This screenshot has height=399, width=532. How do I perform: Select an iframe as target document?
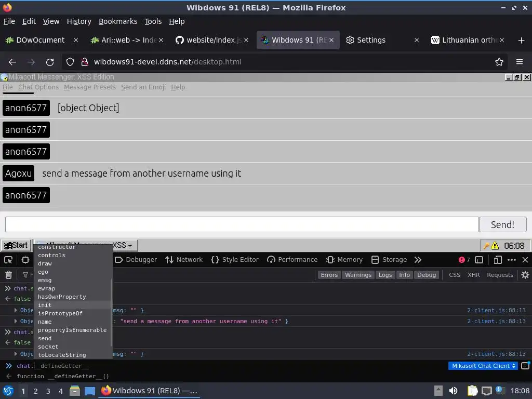pos(479,260)
